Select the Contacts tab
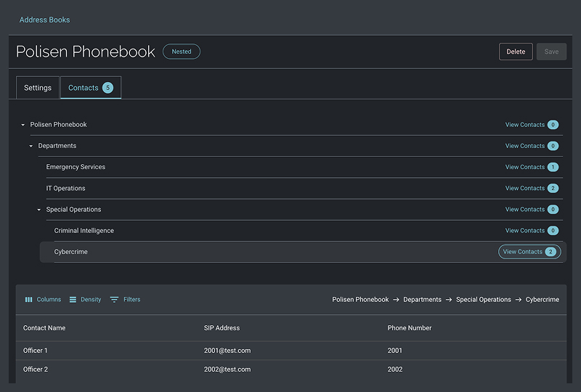The width and height of the screenshot is (581, 392). click(90, 88)
